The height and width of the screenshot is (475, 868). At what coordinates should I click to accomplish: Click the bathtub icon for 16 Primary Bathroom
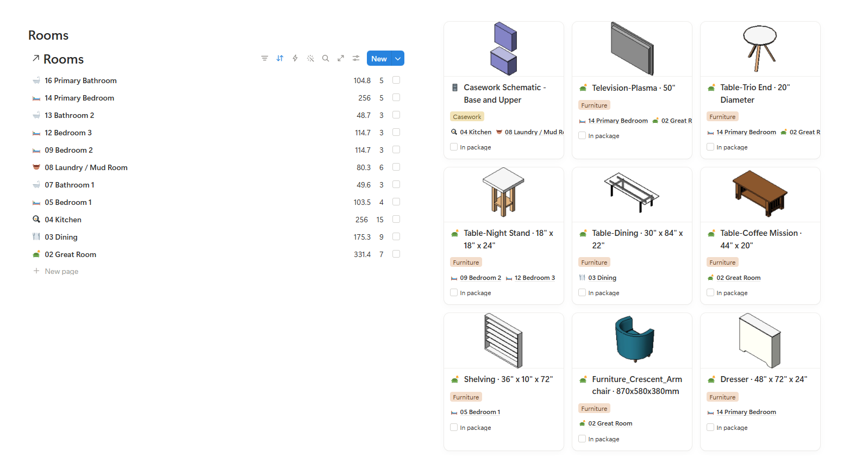click(36, 80)
